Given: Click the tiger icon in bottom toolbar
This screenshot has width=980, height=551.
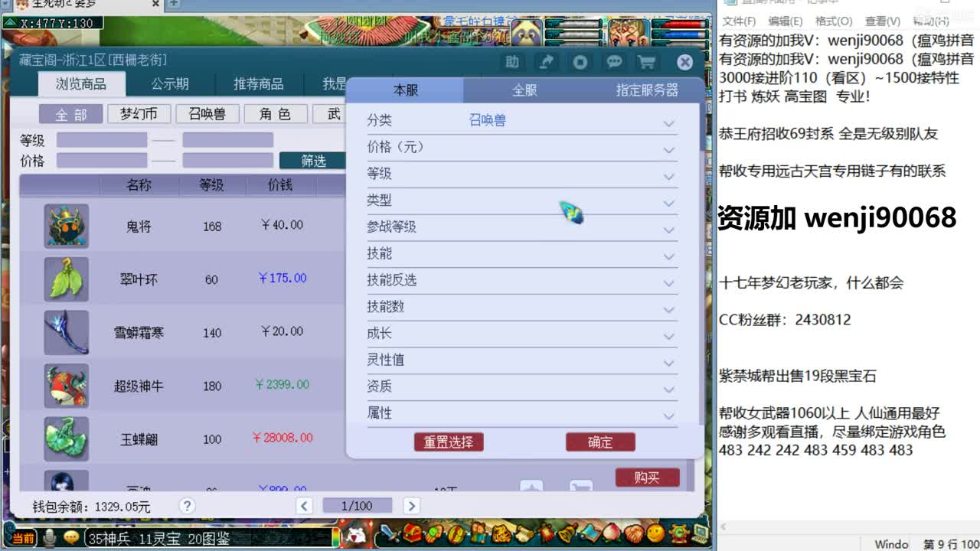Looking at the screenshot, I should click(502, 532).
